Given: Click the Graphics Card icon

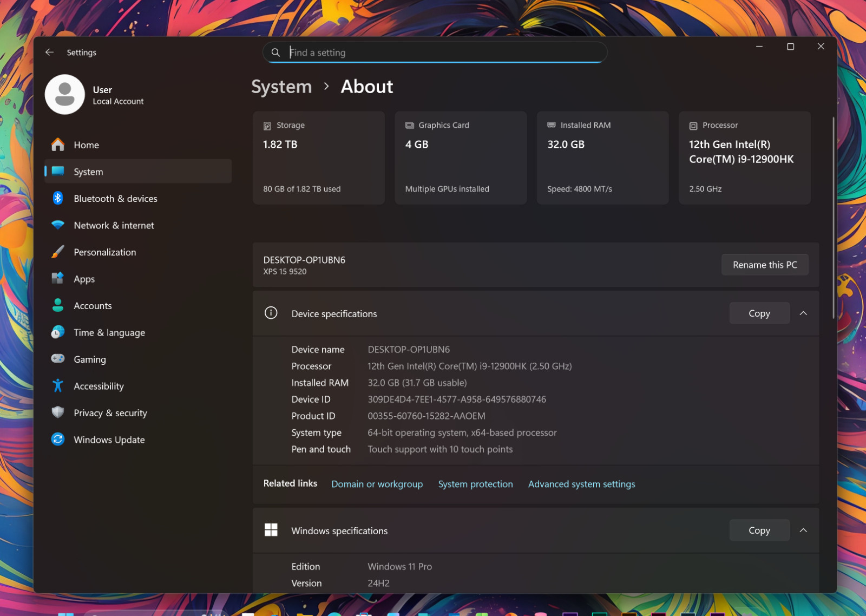Looking at the screenshot, I should 410,125.
